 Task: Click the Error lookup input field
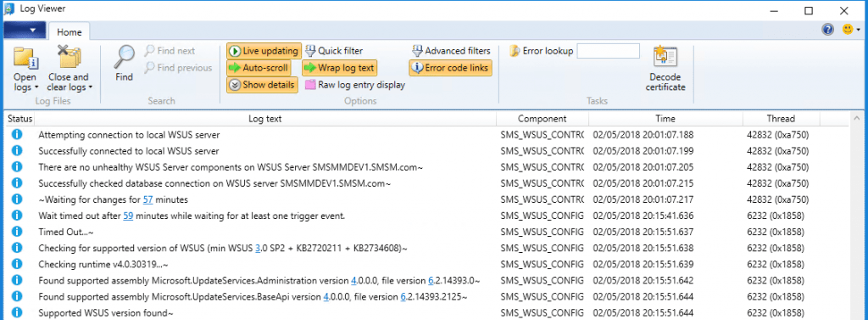pos(609,51)
